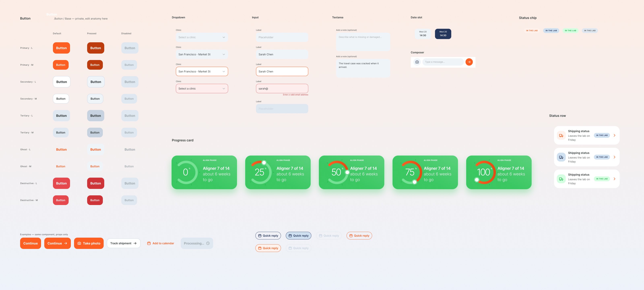Screen dimensions: 644x290
Task: Click the first plain Continue button
Action: 31,243
